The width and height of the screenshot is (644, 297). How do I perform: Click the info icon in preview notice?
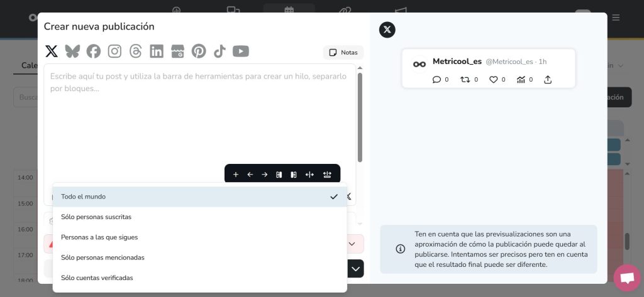click(x=401, y=249)
